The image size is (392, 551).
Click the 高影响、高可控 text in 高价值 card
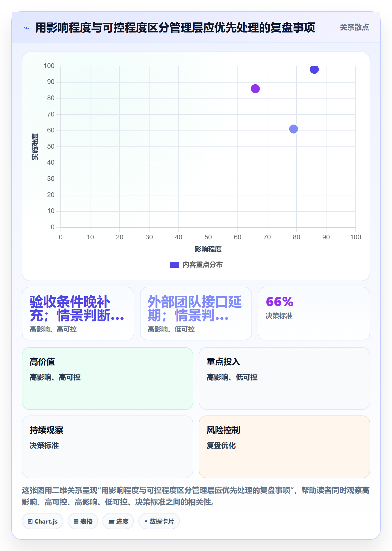pos(55,377)
